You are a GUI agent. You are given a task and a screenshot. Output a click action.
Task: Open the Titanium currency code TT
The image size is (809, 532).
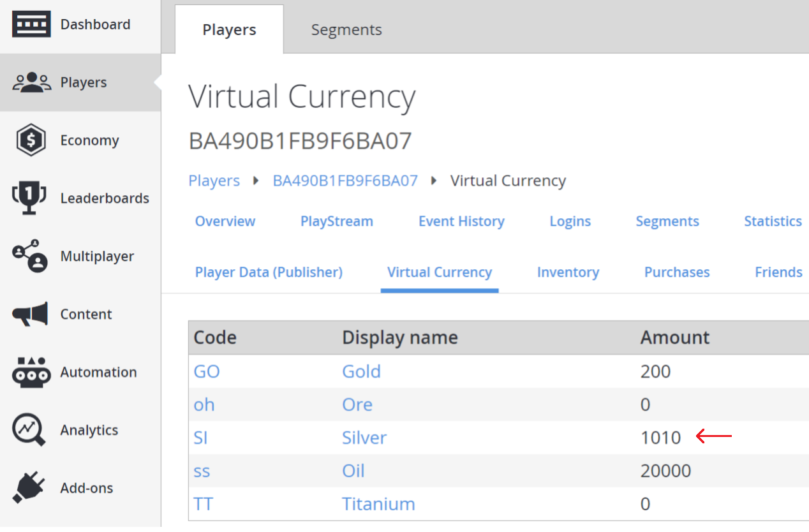point(203,504)
